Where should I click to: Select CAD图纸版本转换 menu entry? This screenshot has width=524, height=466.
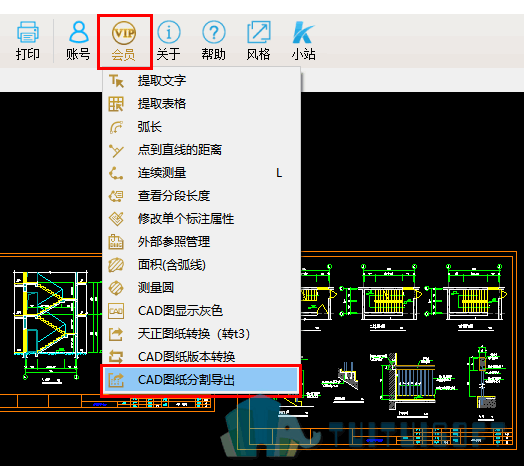coord(202,357)
